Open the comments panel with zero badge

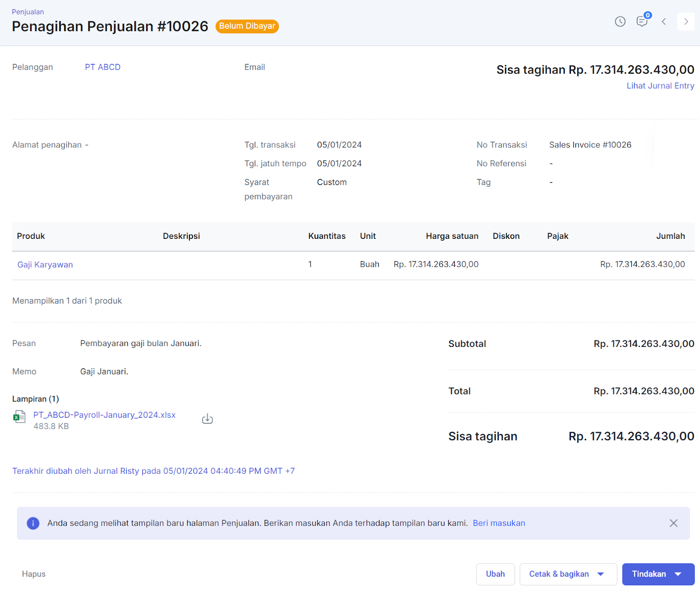click(x=642, y=21)
